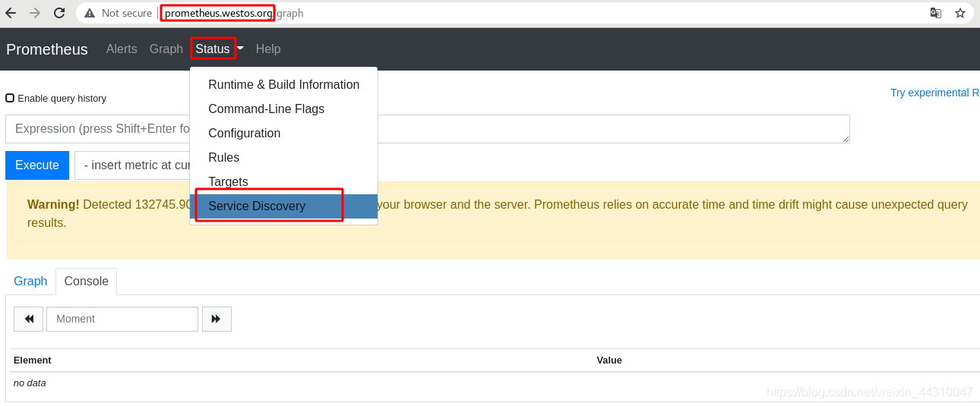Select Command-Line Flags menu entry

(283, 109)
